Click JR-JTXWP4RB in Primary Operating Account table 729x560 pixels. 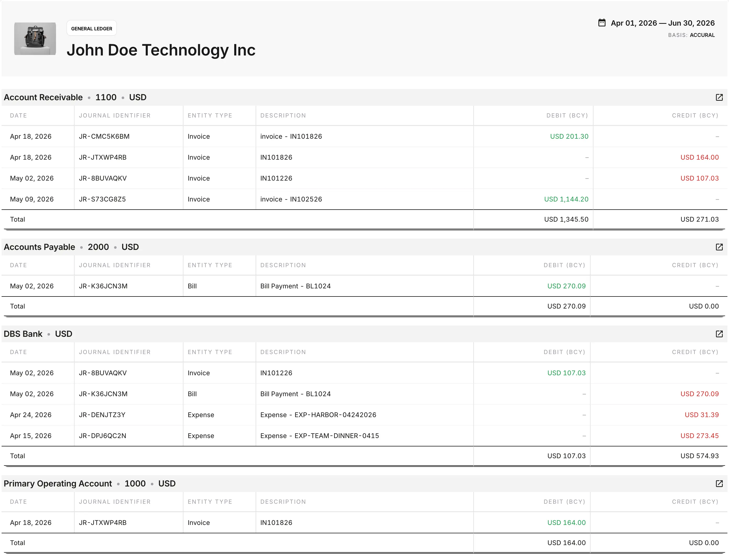[x=103, y=523]
